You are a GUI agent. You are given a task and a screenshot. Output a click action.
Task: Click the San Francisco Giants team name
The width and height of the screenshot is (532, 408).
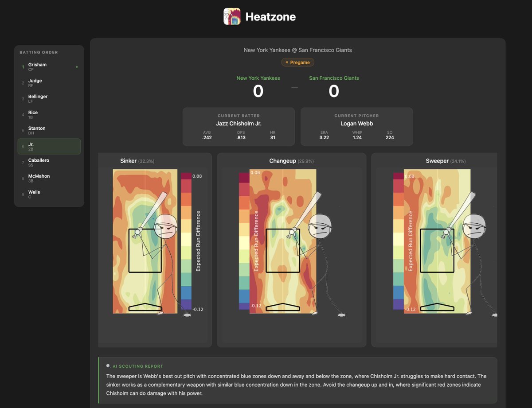pyautogui.click(x=334, y=78)
